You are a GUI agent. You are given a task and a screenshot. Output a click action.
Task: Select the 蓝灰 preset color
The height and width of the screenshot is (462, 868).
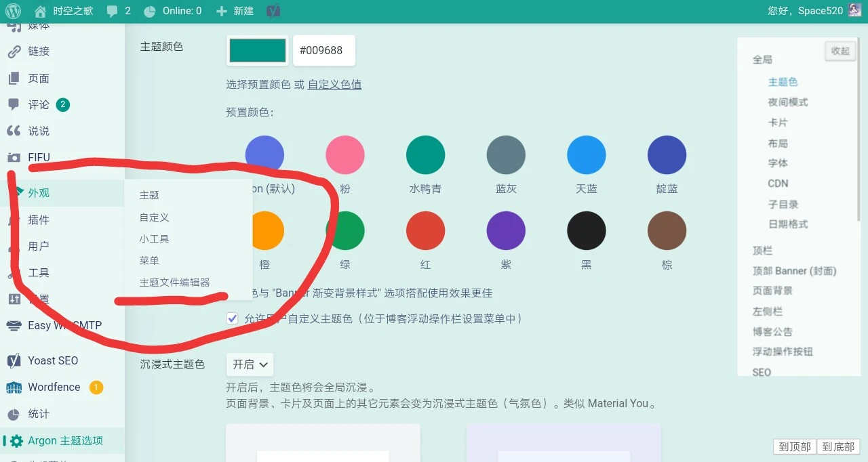[506, 154]
